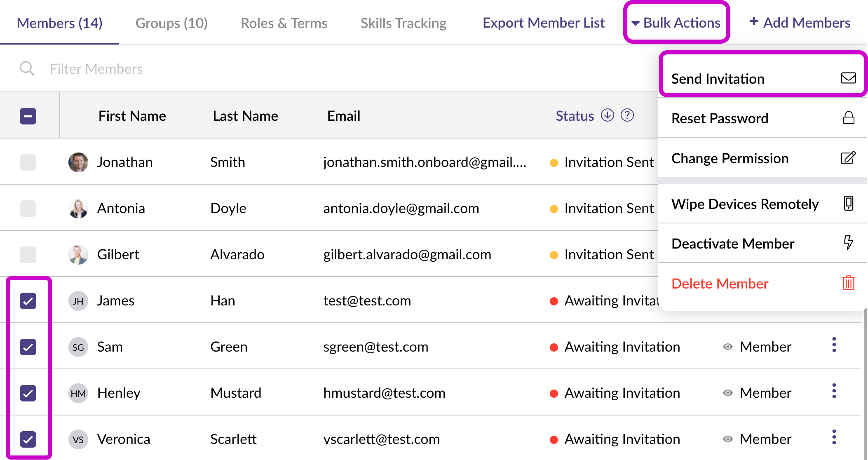This screenshot has width=868, height=460.
Task: Open Veronica Scarlett's row options menu
Action: pyautogui.click(x=834, y=437)
